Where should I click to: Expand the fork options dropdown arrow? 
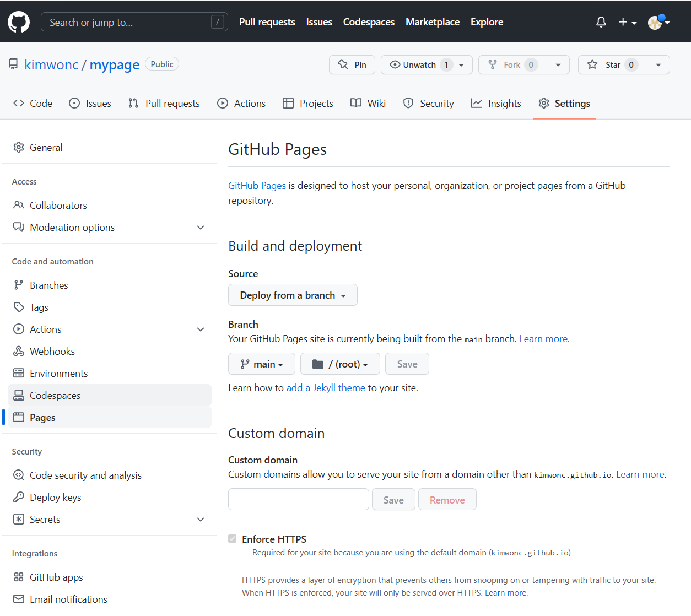pos(558,64)
